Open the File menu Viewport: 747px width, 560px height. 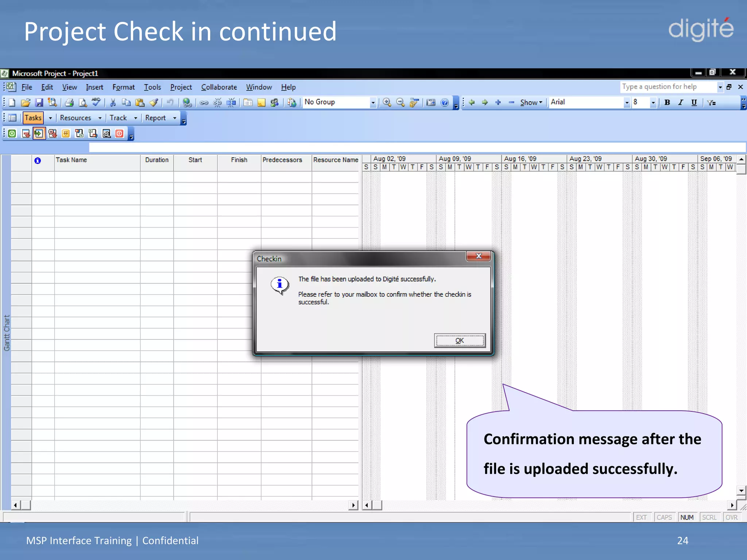(27, 87)
